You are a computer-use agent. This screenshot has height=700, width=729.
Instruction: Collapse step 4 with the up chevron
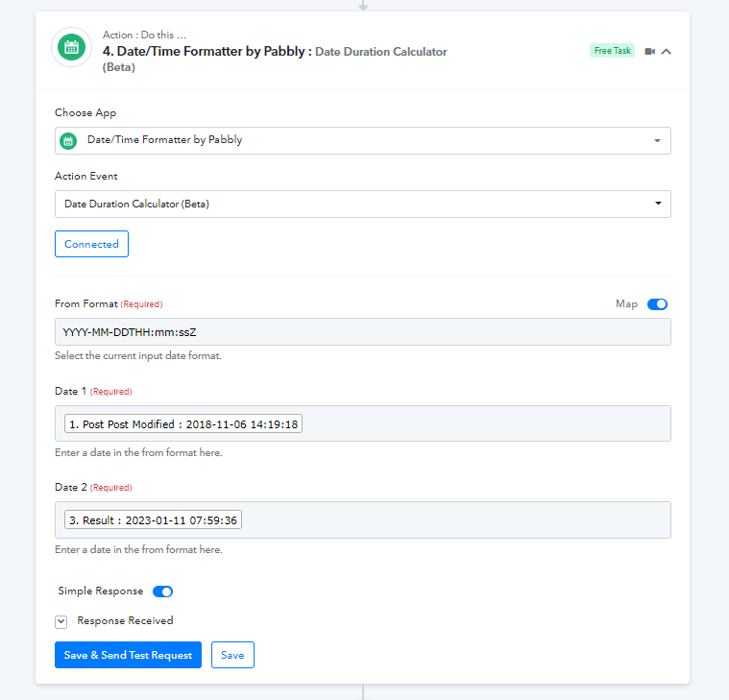coord(667,51)
